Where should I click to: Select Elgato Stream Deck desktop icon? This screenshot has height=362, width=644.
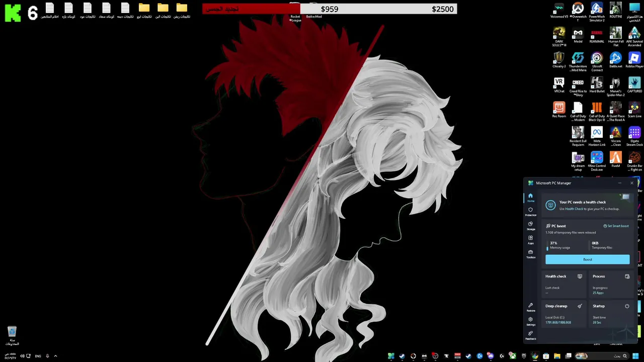634,136
